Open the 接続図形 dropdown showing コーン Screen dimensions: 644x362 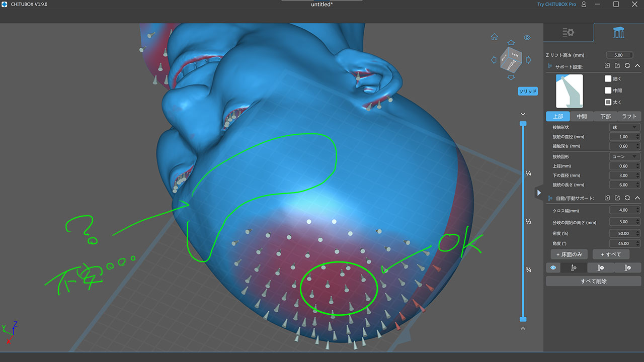tap(624, 156)
